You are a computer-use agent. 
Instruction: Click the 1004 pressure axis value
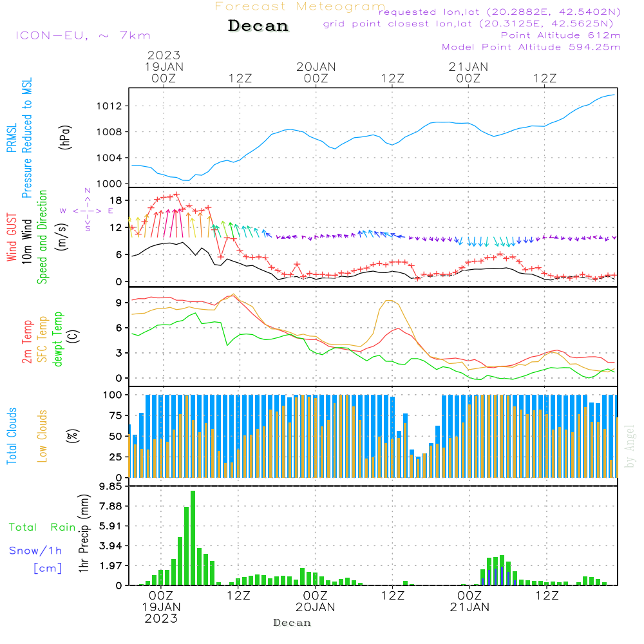[109, 158]
